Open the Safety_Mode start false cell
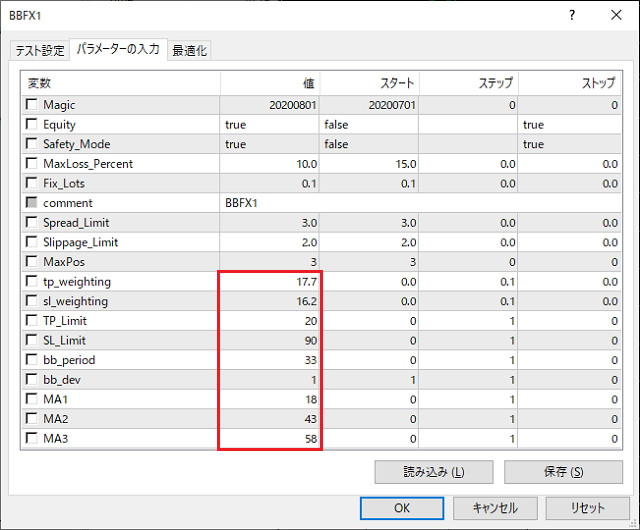Image resolution: width=640 pixels, height=530 pixels. point(369,144)
